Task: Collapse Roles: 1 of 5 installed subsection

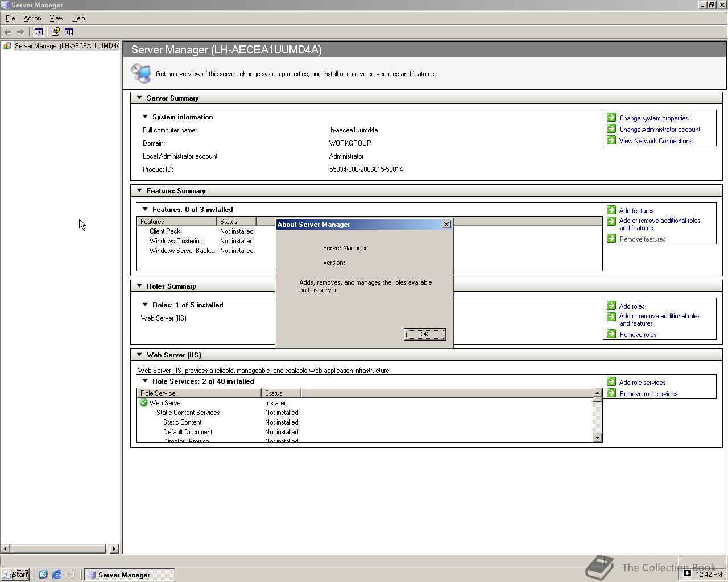Action: point(145,305)
